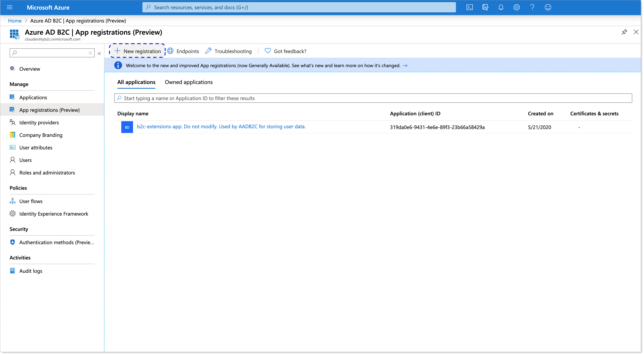Click the info banner arrow link

tap(405, 65)
